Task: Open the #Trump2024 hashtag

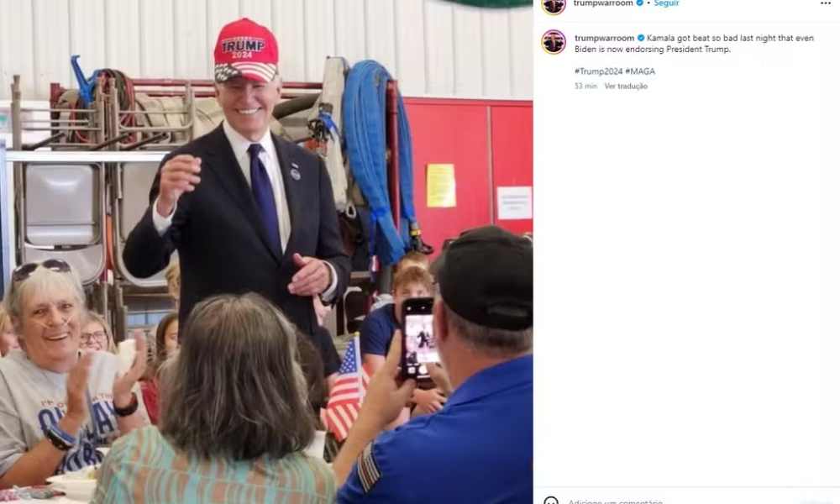Action: [598, 71]
